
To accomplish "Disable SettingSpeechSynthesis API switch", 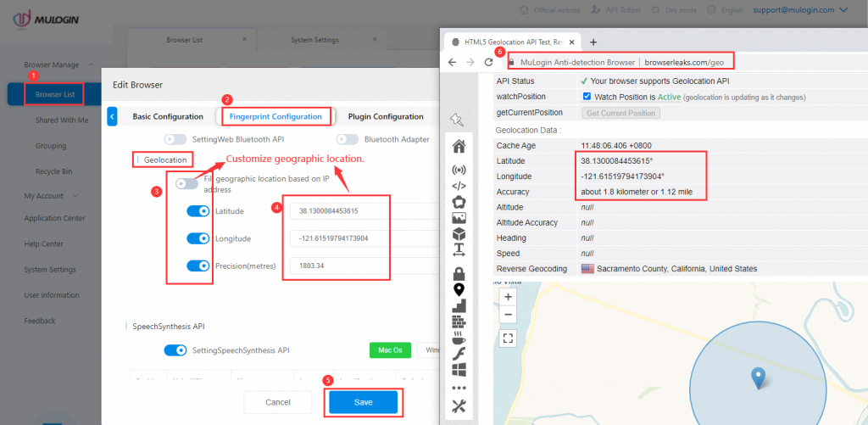I will [175, 350].
